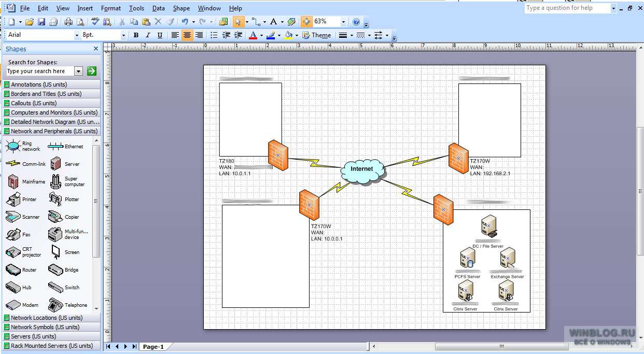
Task: Expand the Network Locations stencil
Action: (50, 318)
